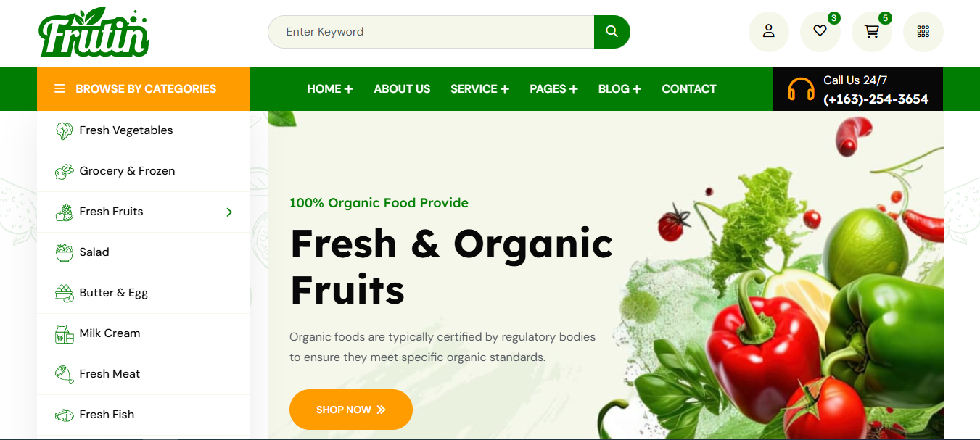
Task: Go to the About Us page
Action: (x=402, y=89)
